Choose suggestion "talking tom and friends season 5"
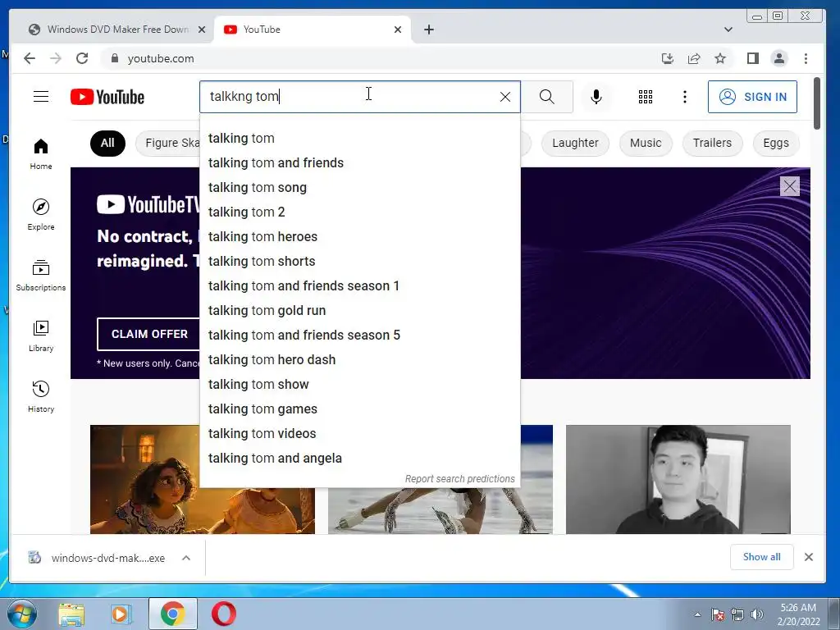 point(359,336)
